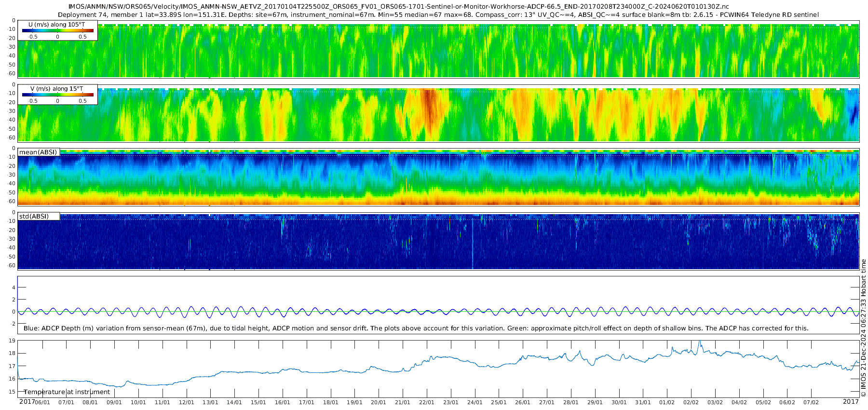Click the 16 tick on the temperature axis

[x=12, y=379]
